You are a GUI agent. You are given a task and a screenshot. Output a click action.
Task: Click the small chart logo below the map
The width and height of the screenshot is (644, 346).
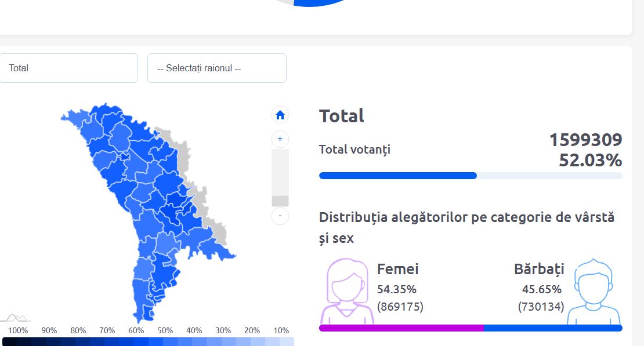[x=16, y=318]
